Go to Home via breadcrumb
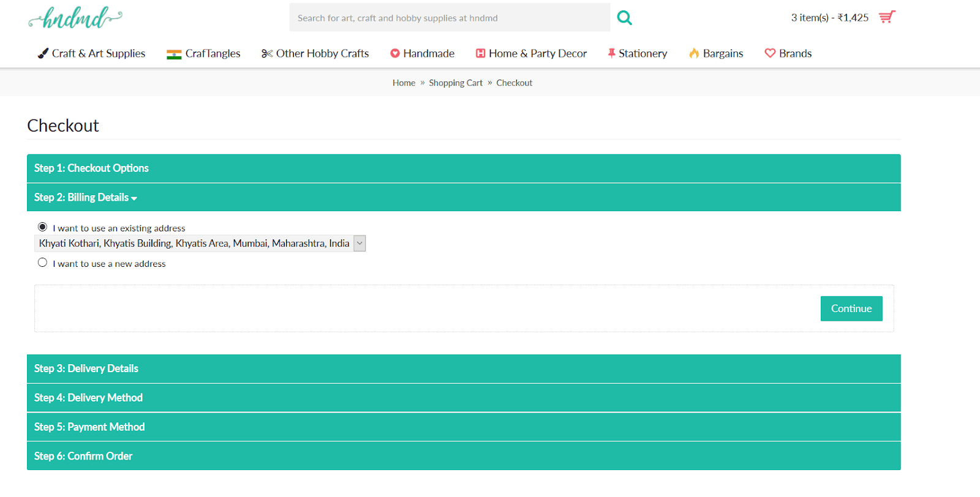The height and width of the screenshot is (497, 980). click(404, 83)
